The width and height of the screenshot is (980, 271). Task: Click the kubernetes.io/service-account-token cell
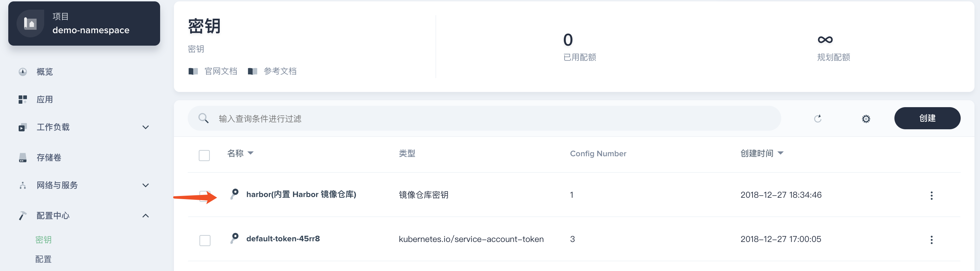pyautogui.click(x=471, y=239)
